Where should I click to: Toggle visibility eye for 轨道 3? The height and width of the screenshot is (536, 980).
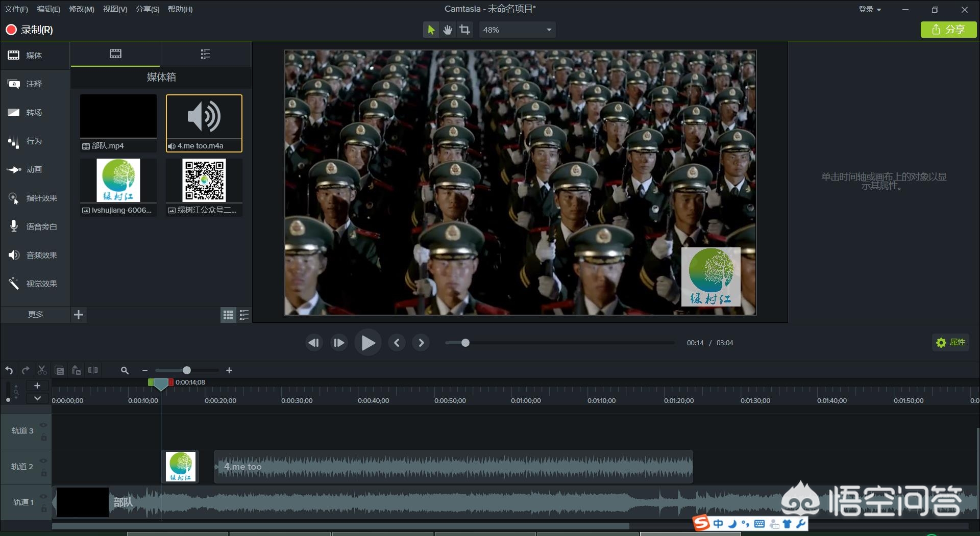pos(43,425)
